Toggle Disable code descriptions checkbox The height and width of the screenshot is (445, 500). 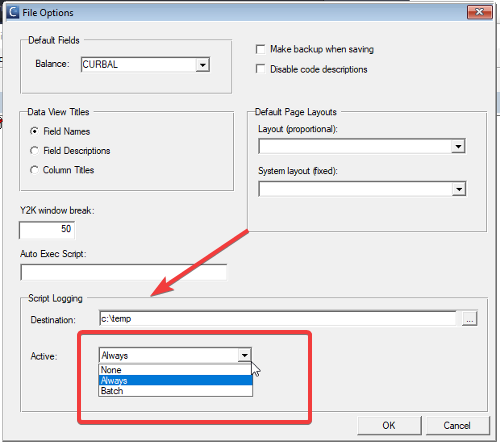[260, 69]
